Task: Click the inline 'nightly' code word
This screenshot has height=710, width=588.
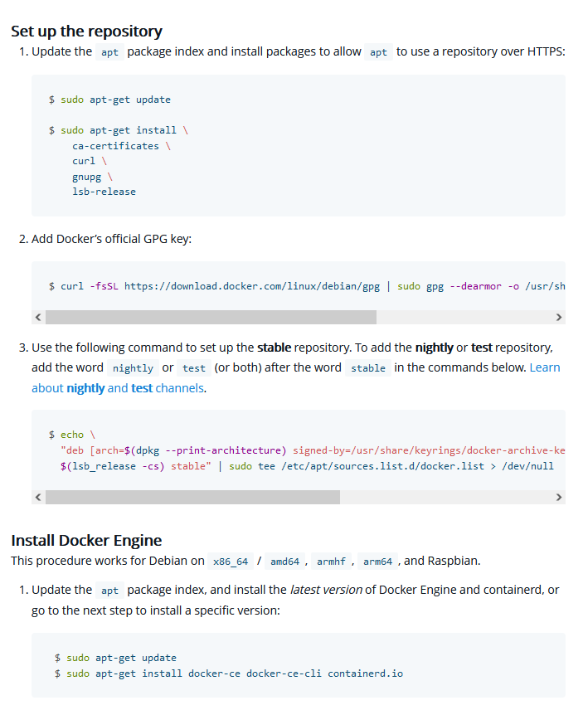Action: click(x=133, y=368)
